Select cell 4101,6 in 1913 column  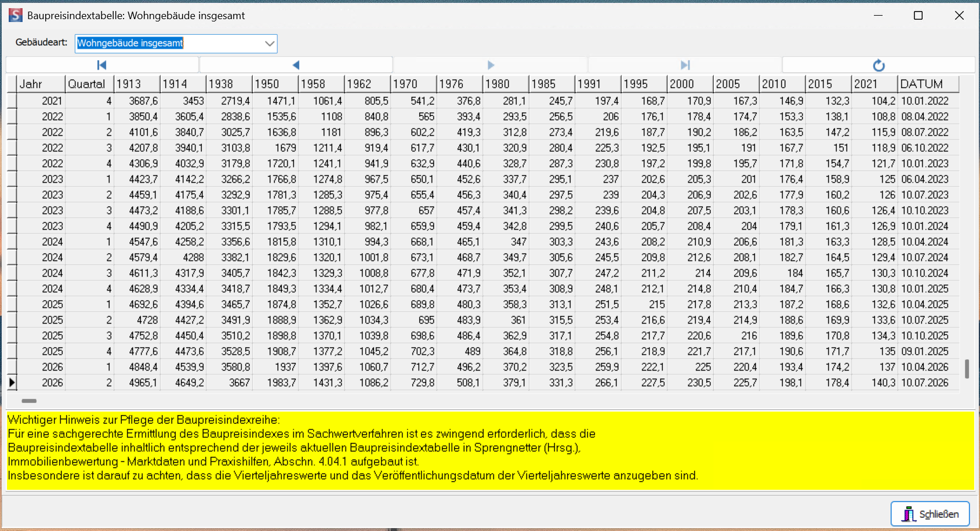(x=137, y=132)
